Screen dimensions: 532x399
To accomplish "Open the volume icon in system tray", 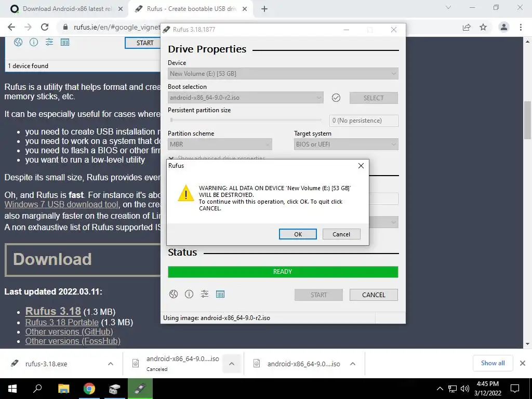I will click(x=465, y=389).
